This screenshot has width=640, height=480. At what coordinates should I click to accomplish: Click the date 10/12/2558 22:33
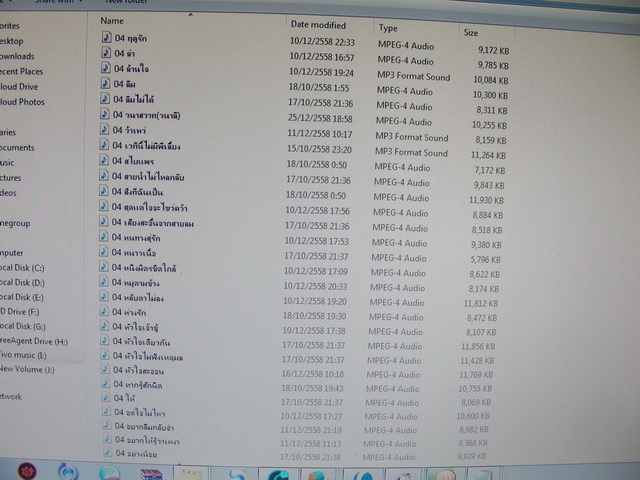(x=322, y=42)
